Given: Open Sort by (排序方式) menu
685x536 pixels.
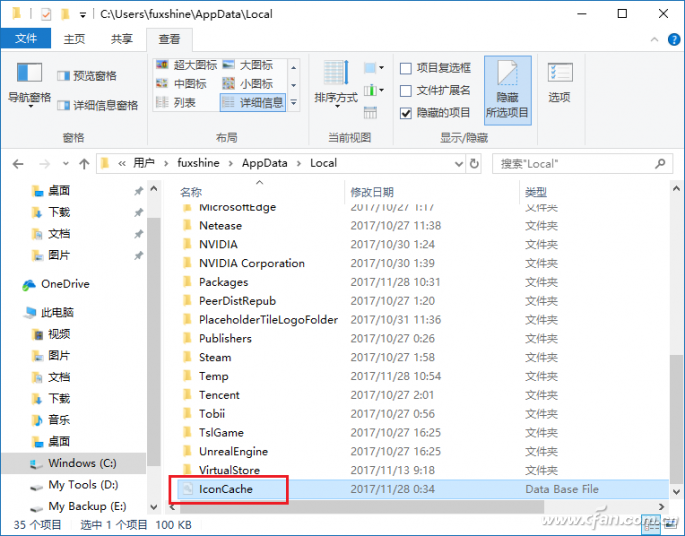Looking at the screenshot, I should click(336, 83).
